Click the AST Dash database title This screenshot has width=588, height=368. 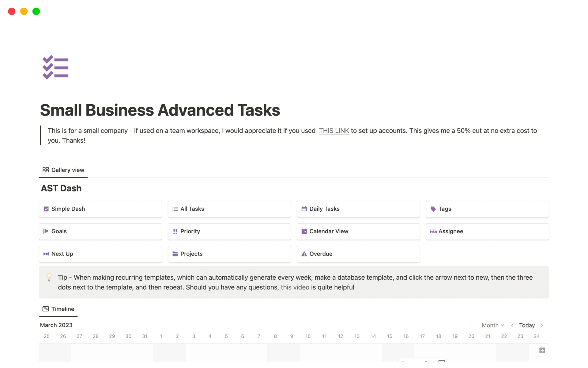coord(61,188)
